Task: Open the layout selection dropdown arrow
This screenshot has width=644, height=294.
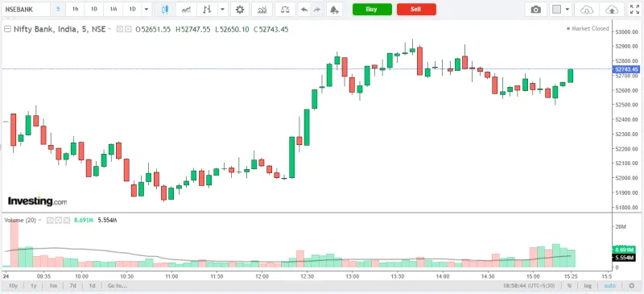Action: point(568,9)
